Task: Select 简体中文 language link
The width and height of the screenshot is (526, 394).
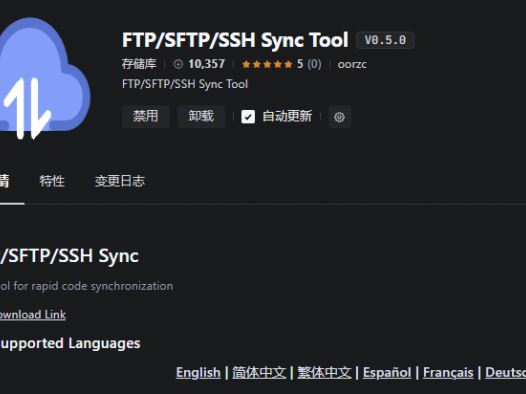Action: [x=259, y=373]
